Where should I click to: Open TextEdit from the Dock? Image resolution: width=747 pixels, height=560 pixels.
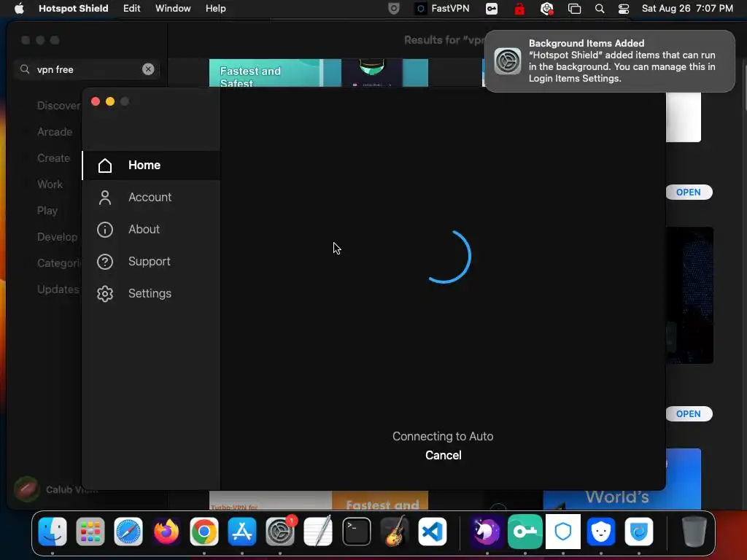coord(318,532)
